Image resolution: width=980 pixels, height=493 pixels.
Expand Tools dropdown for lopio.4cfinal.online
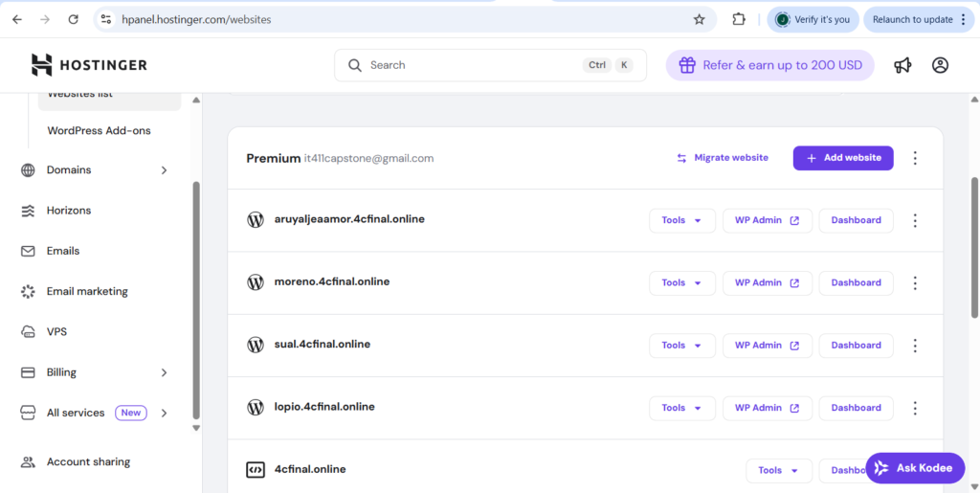(681, 408)
